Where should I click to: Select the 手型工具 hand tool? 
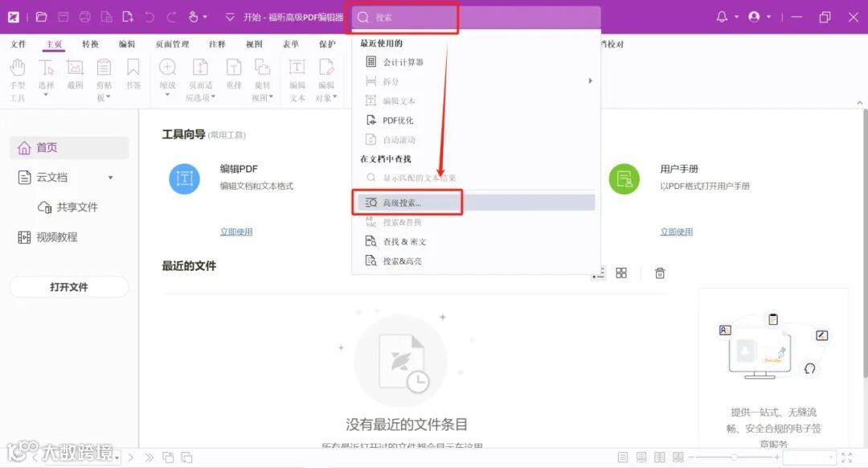(x=17, y=80)
